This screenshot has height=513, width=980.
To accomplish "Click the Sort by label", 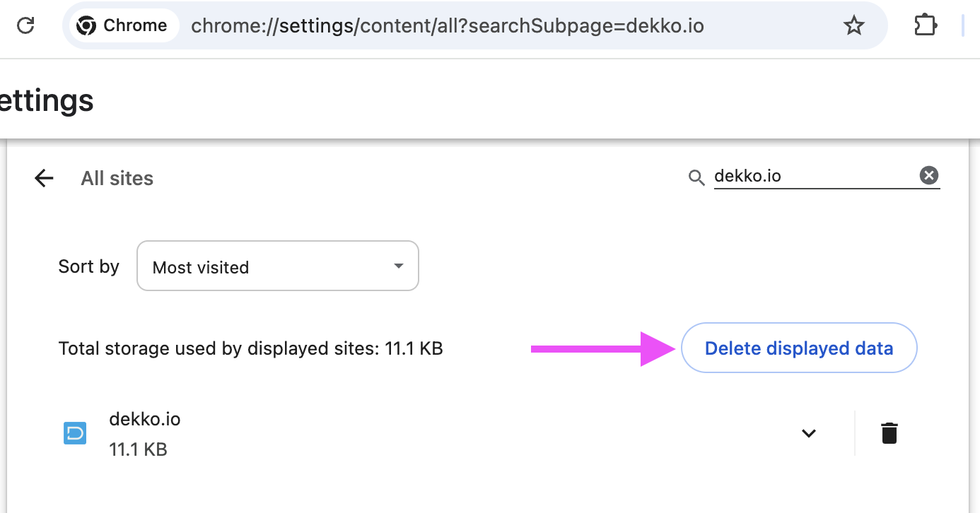I will click(89, 266).
